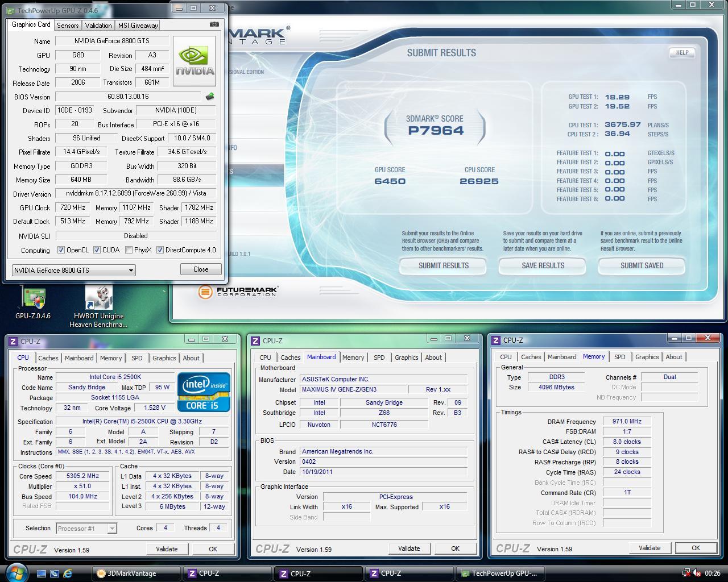Click Core Speed value 5305.2 MHz
The width and height of the screenshot is (728, 582).
click(x=82, y=476)
